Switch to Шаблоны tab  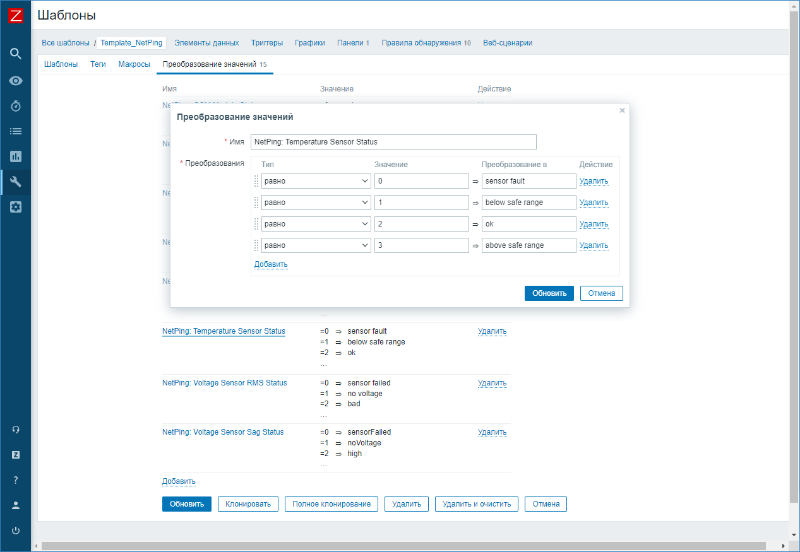click(x=61, y=64)
